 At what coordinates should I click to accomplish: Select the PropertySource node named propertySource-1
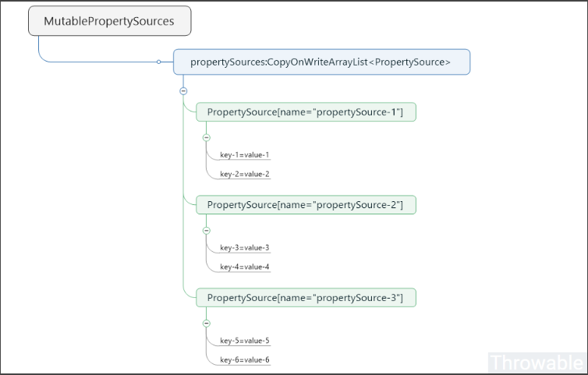(x=305, y=111)
